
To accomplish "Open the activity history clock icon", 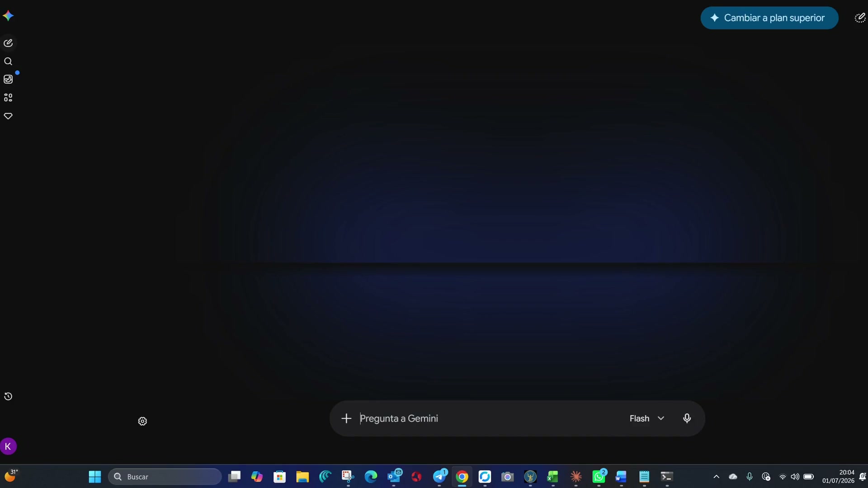I will [x=8, y=396].
